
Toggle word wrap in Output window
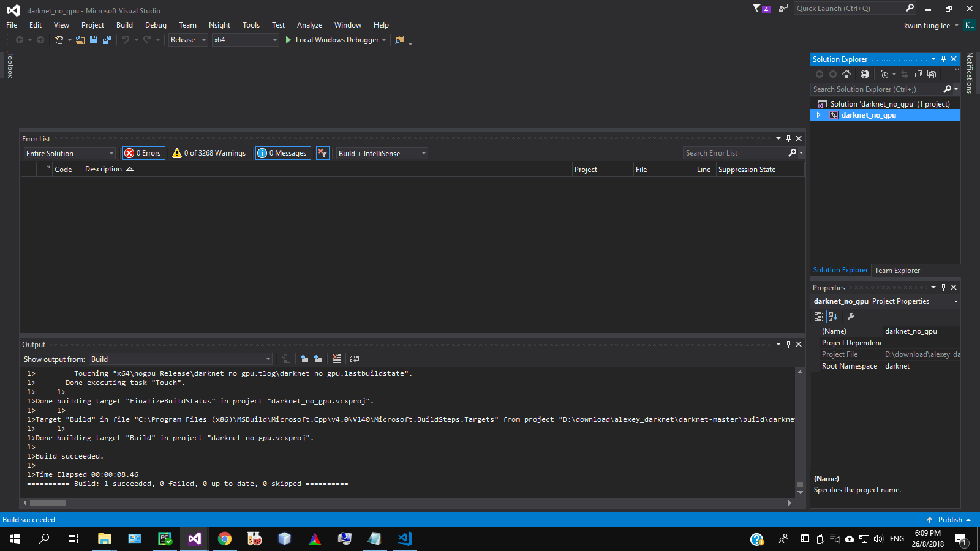coord(355,359)
